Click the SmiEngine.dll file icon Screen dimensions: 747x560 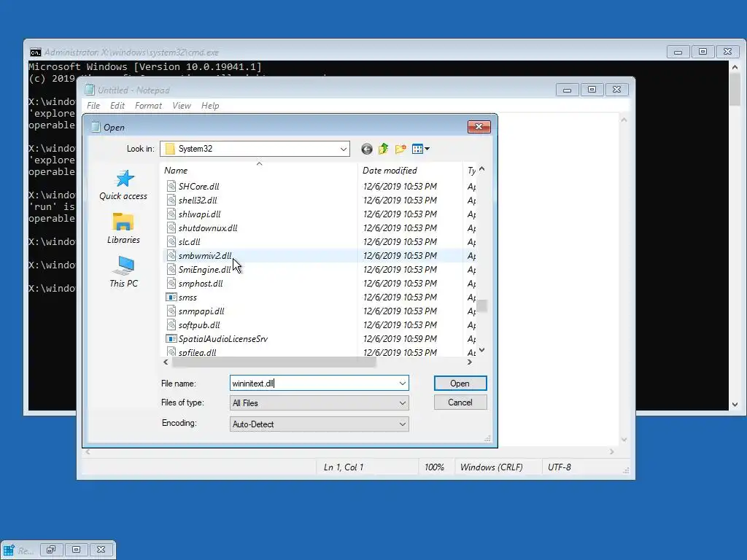(x=171, y=269)
